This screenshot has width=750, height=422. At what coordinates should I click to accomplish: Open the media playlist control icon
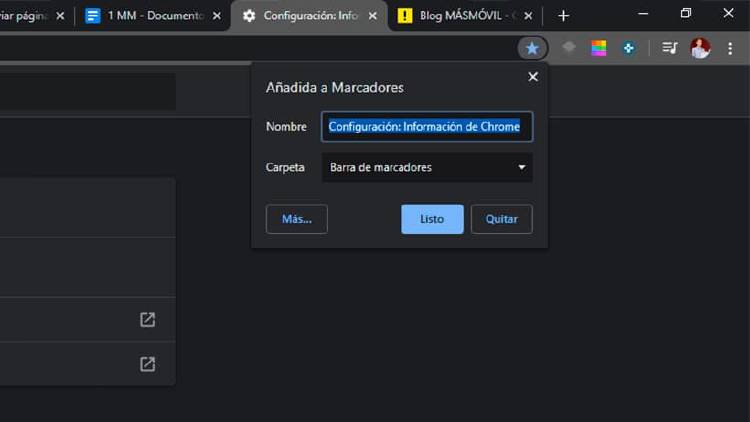coord(670,47)
